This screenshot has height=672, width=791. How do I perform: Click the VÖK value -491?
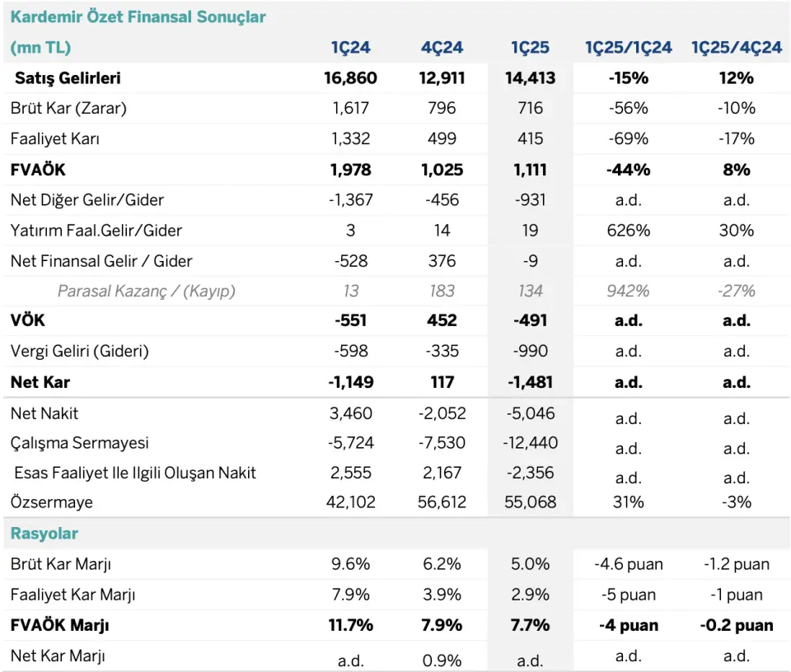530,320
